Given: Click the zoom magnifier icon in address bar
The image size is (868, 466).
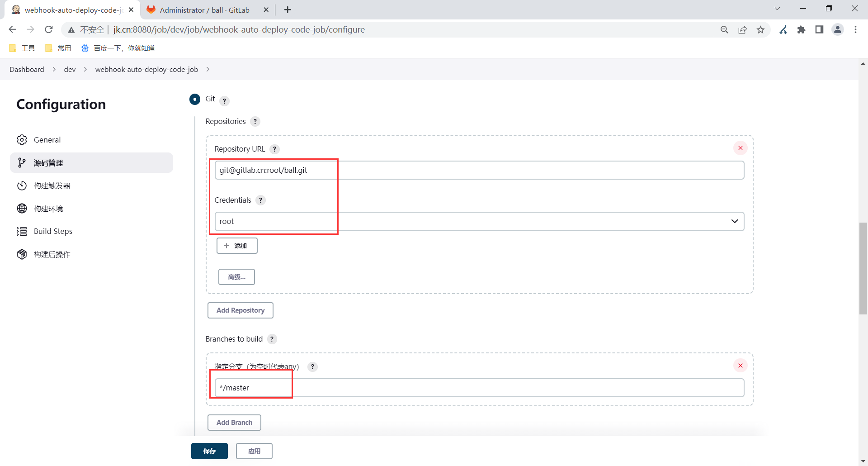Looking at the screenshot, I should click(x=724, y=29).
